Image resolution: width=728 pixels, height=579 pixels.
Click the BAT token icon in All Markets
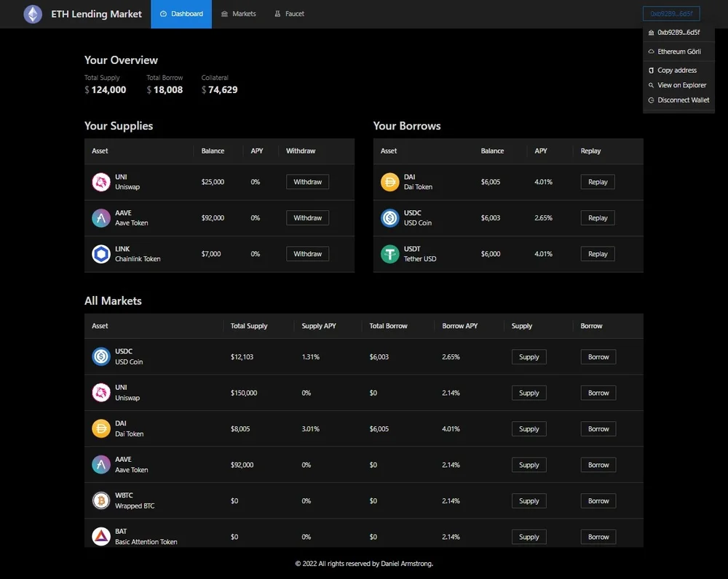[101, 537]
